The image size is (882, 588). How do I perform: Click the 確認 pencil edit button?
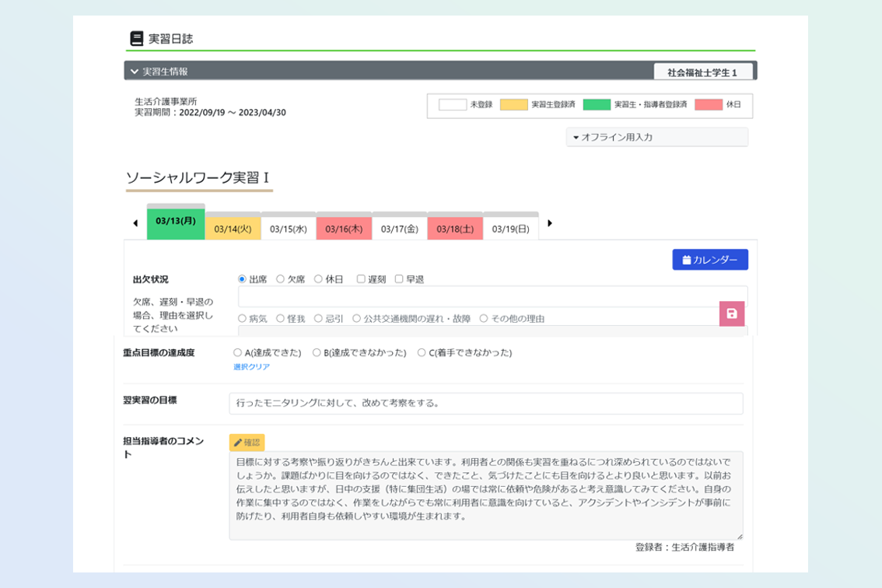point(247,443)
